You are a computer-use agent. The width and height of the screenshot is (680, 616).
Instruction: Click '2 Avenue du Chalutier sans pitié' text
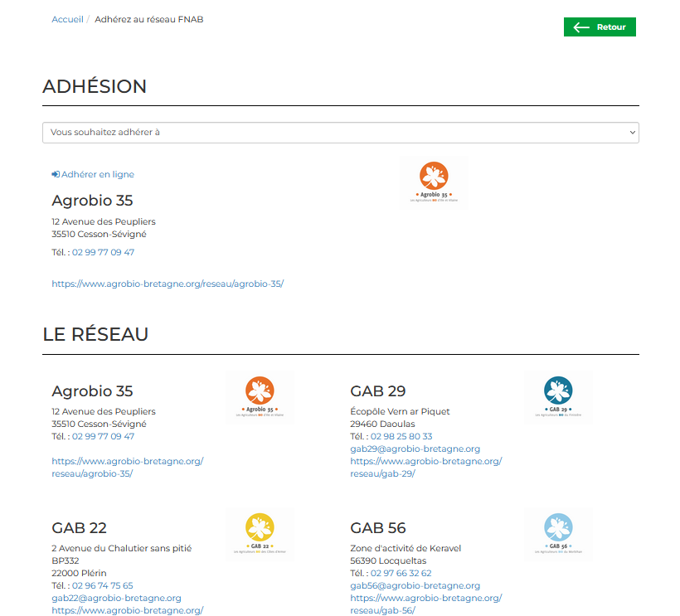121,548
